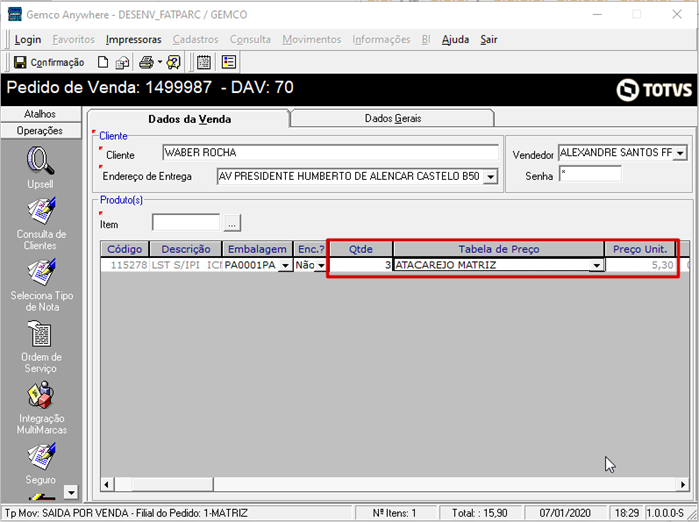Click the Sair menu

coord(489,40)
